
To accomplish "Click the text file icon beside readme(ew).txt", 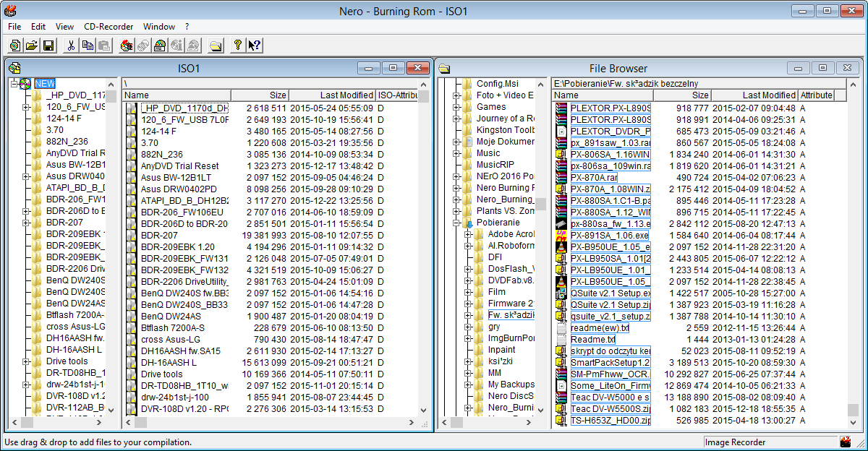I will (x=561, y=328).
